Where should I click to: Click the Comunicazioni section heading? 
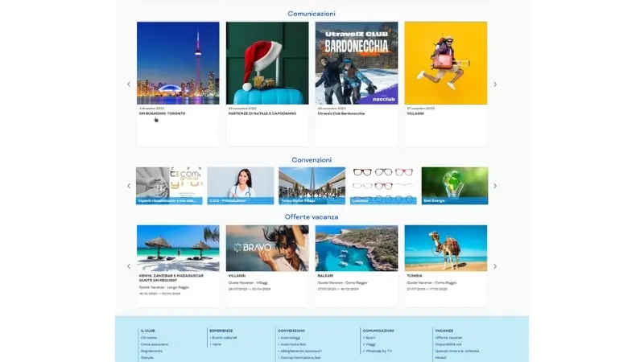pos(312,14)
